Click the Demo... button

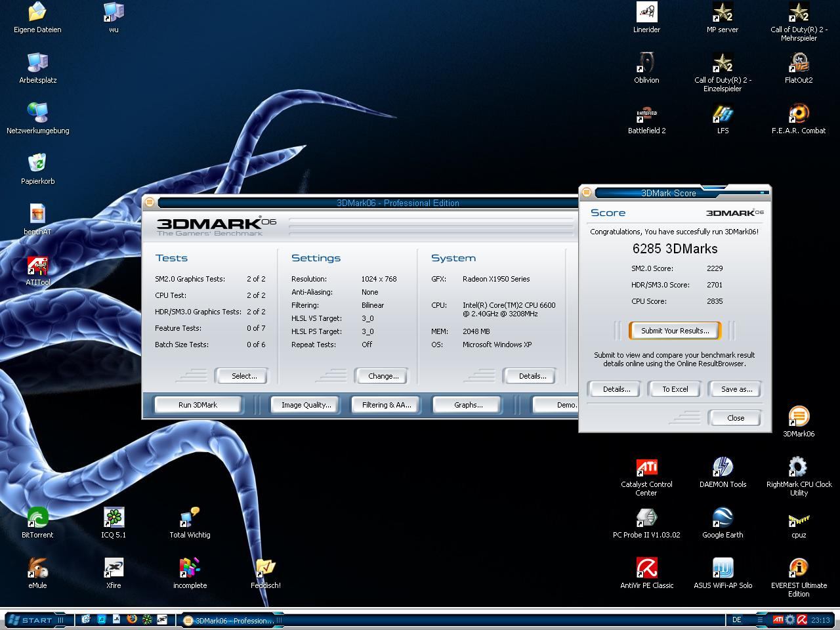click(556, 405)
